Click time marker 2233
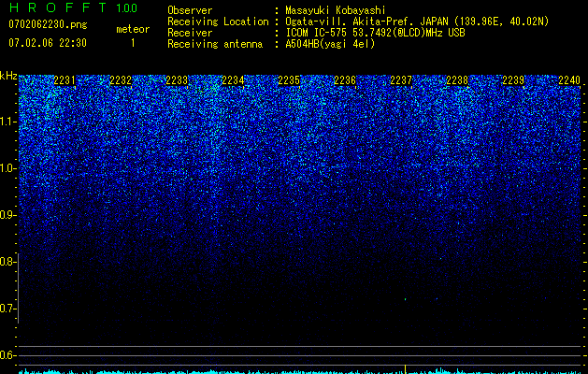This screenshot has height=374, width=588. point(177,80)
